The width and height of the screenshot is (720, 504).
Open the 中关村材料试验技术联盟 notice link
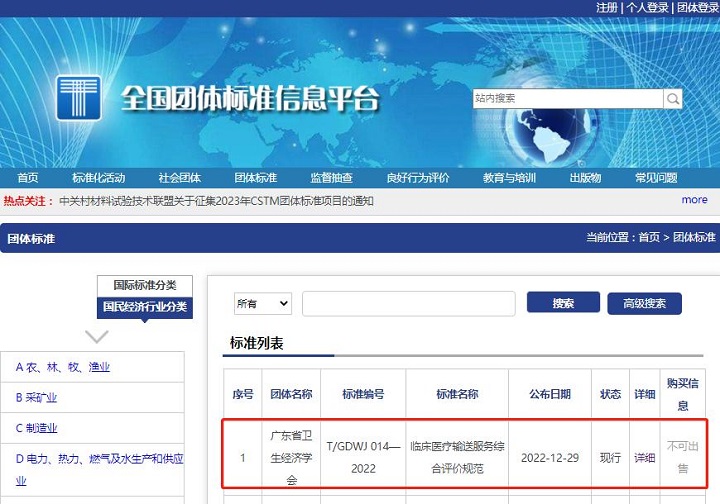pyautogui.click(x=216, y=201)
